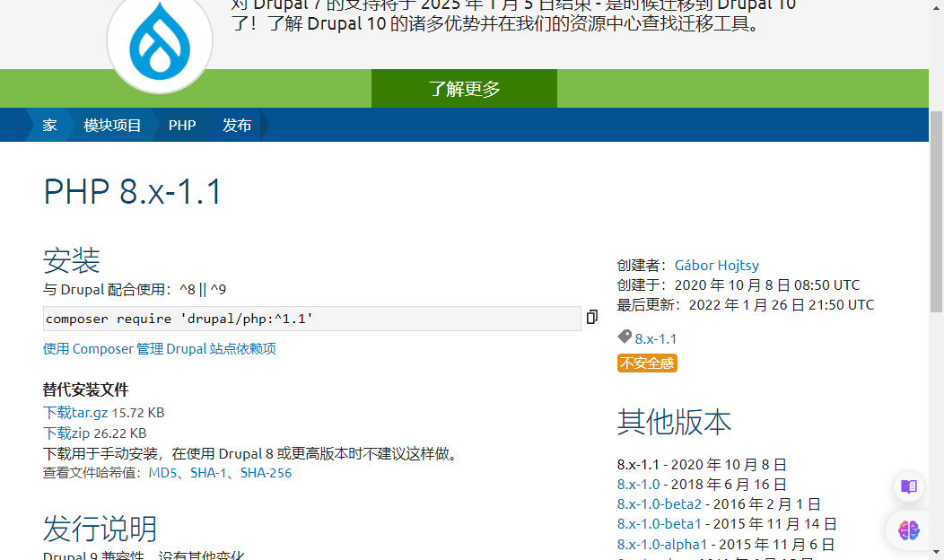
Task: Open 使用 Composer 管理 Drupal 站点依赖项 link
Action: 160,348
